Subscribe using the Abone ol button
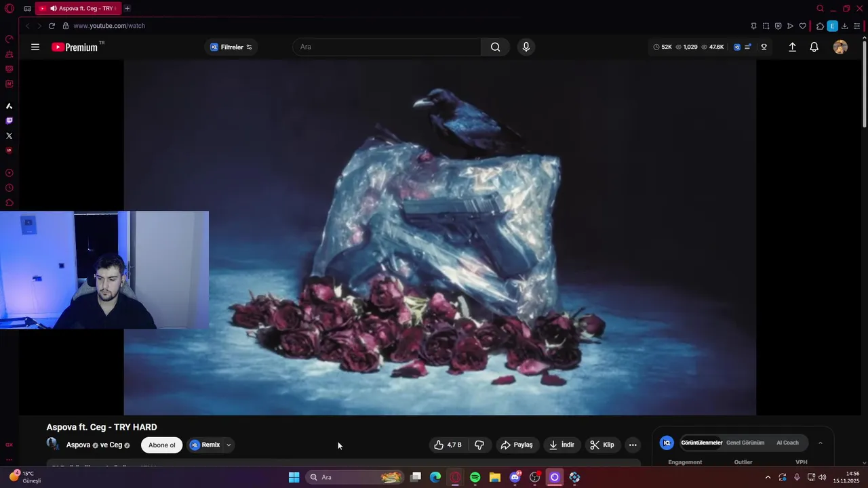Image resolution: width=868 pixels, height=488 pixels. pos(161,445)
